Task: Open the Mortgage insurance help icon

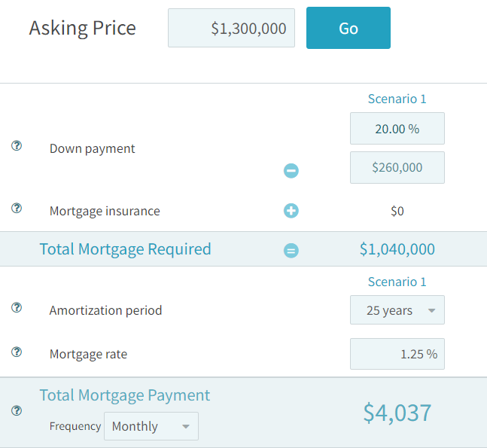Action: click(x=17, y=208)
